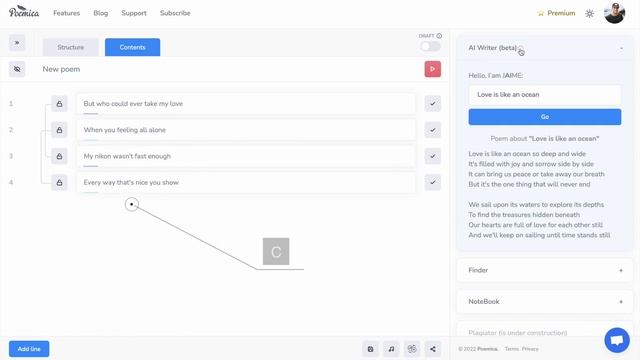Click the Poemica logo
Image resolution: width=640 pixels, height=360 pixels.
pos(24,12)
